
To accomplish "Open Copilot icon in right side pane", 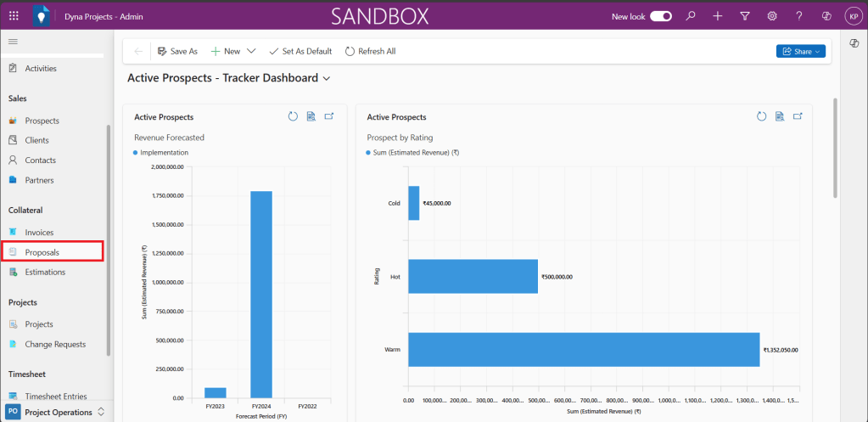I will click(x=854, y=44).
